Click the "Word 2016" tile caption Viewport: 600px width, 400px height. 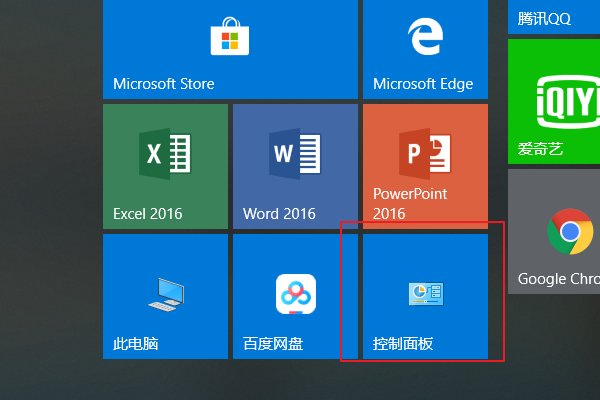click(279, 214)
